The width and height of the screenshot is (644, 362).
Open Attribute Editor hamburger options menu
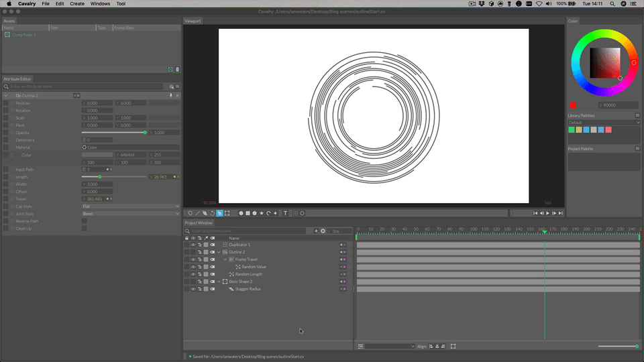[x=177, y=86]
